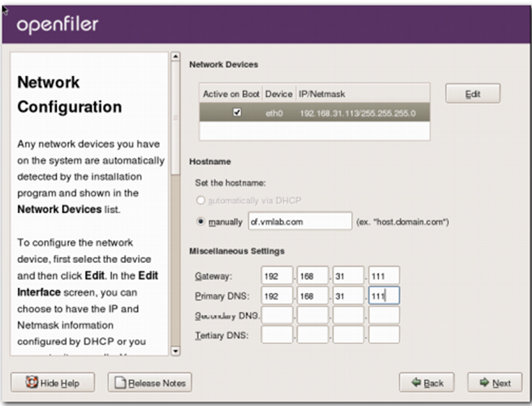This screenshot has width=532, height=406.
Task: Click help panel scroll up arrow
Action: pyautogui.click(x=175, y=56)
